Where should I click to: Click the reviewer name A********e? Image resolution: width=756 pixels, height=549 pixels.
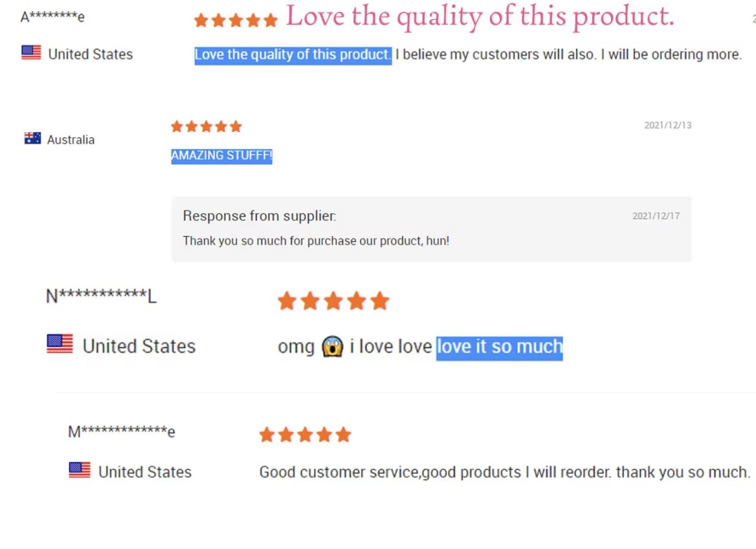tap(52, 17)
